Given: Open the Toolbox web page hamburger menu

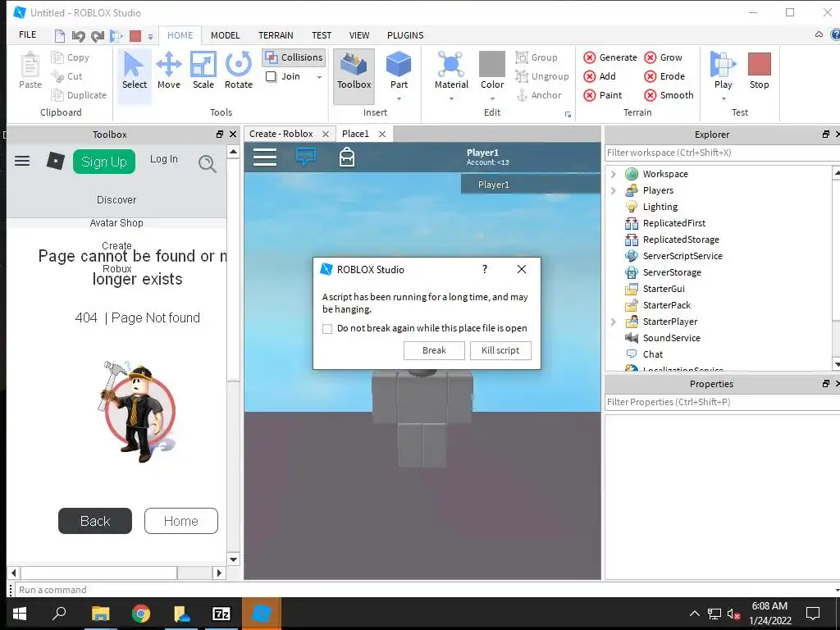Looking at the screenshot, I should (x=22, y=161).
